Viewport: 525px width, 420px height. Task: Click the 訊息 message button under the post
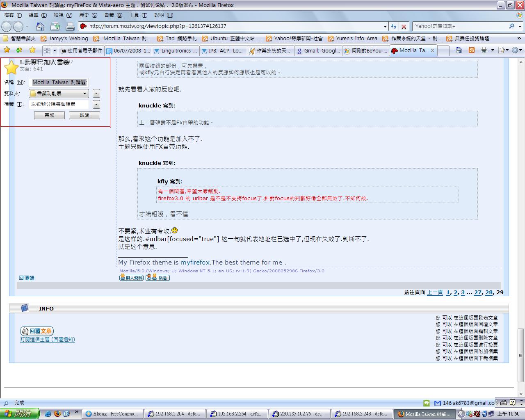coord(158,278)
